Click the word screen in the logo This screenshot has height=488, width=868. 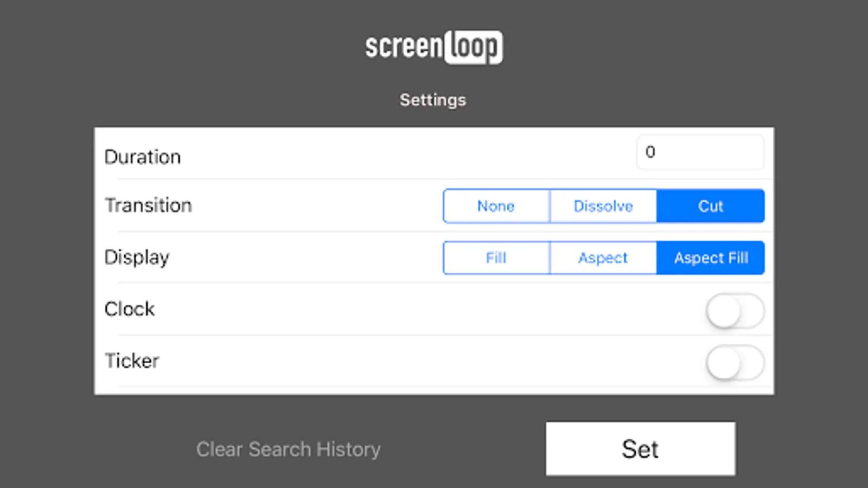click(x=404, y=47)
